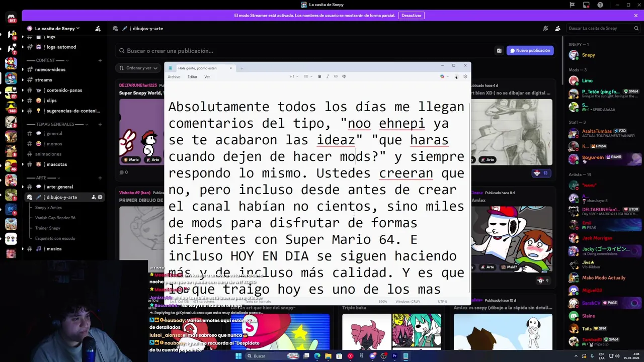Open the Ordenar y ver dropdown
Image resolution: width=644 pixels, height=362 pixels.
[138, 68]
